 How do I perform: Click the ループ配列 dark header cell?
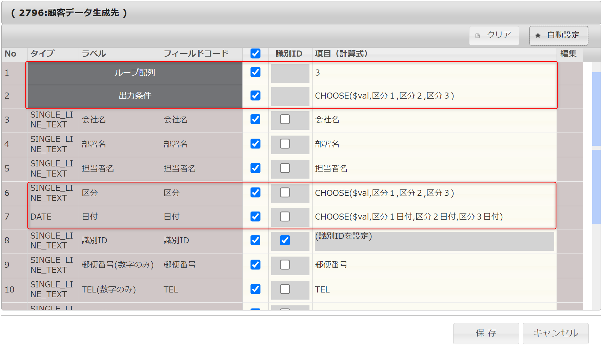[135, 73]
